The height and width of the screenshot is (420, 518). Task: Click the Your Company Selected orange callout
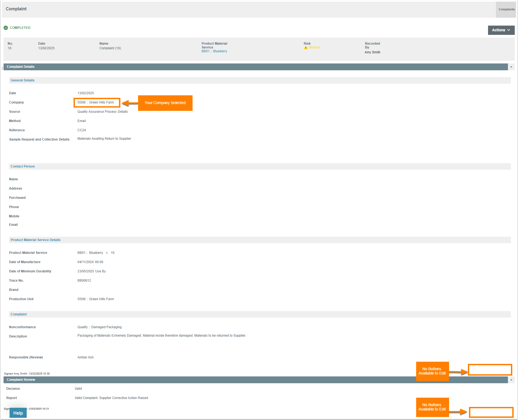(x=165, y=103)
